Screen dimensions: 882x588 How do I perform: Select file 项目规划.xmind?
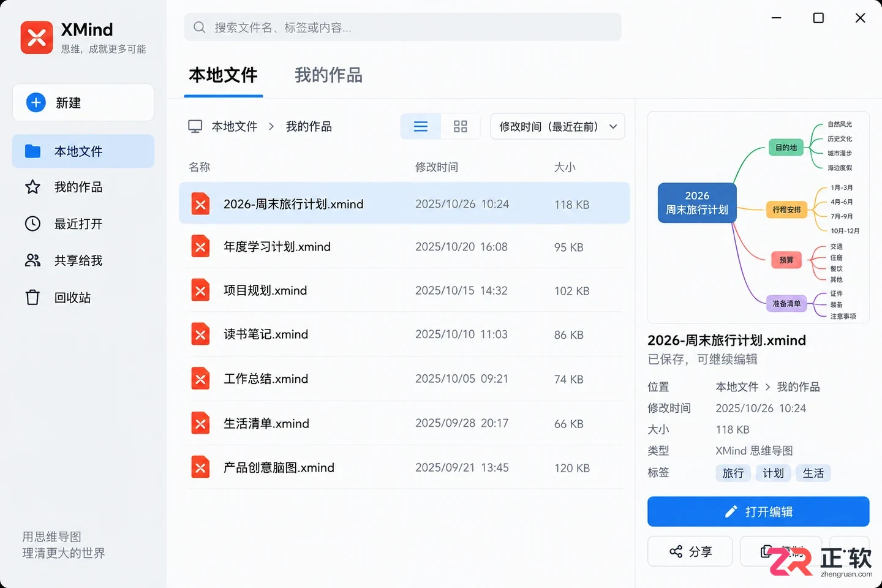point(404,290)
